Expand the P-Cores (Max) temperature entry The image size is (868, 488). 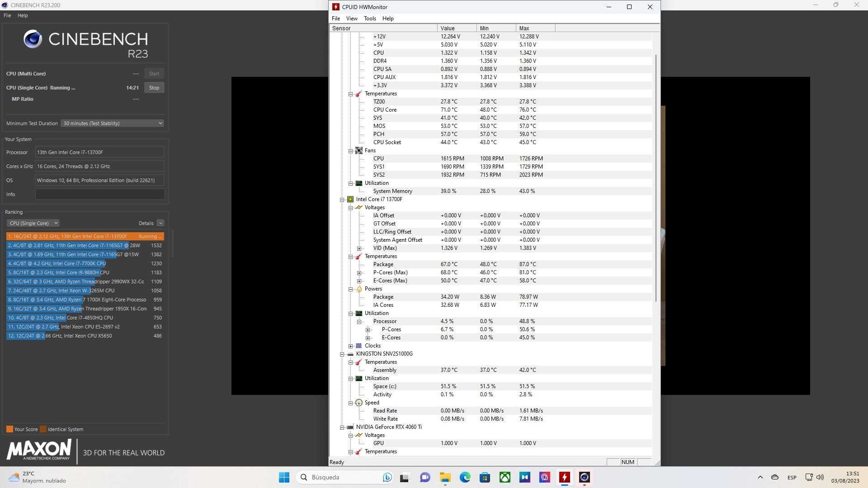click(359, 273)
